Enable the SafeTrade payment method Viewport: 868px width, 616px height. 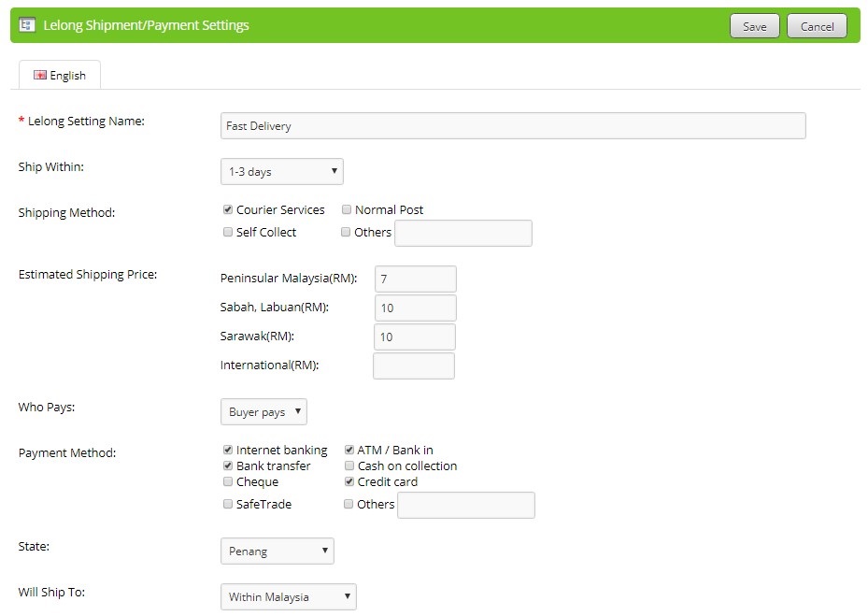227,504
